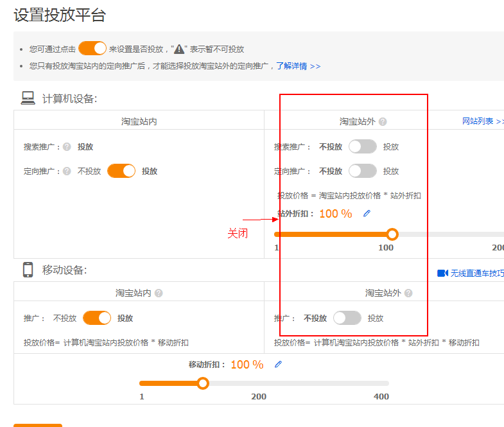Open 无线直通车技巧 link

pyautogui.click(x=477, y=274)
